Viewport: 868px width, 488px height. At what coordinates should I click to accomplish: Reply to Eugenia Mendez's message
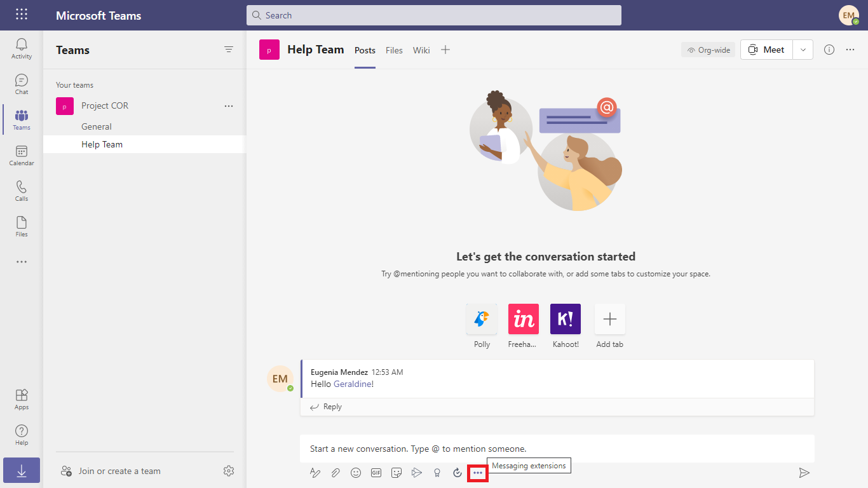(x=326, y=407)
